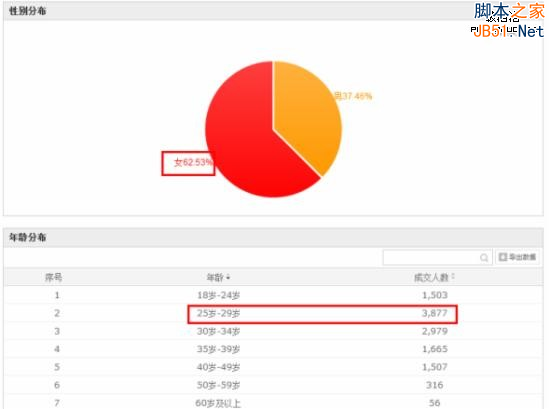Click the sort arrows beside 成交人数 header
This screenshot has width=550, height=409.
click(x=453, y=277)
